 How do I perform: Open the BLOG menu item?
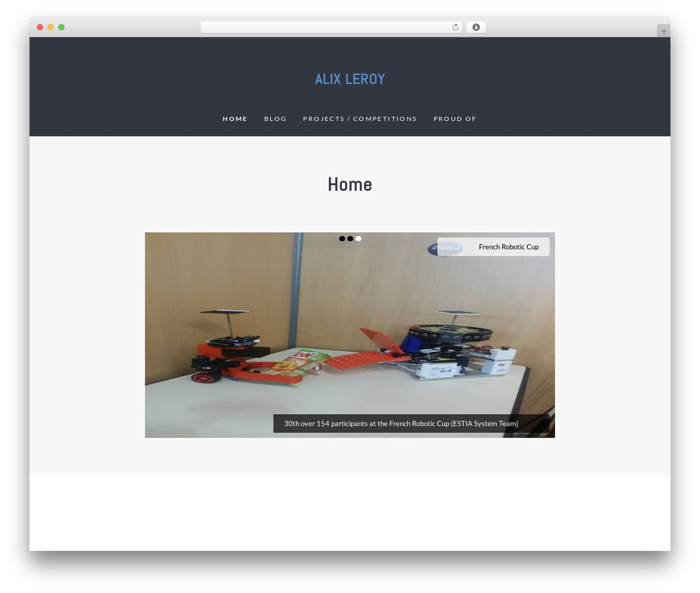275,119
